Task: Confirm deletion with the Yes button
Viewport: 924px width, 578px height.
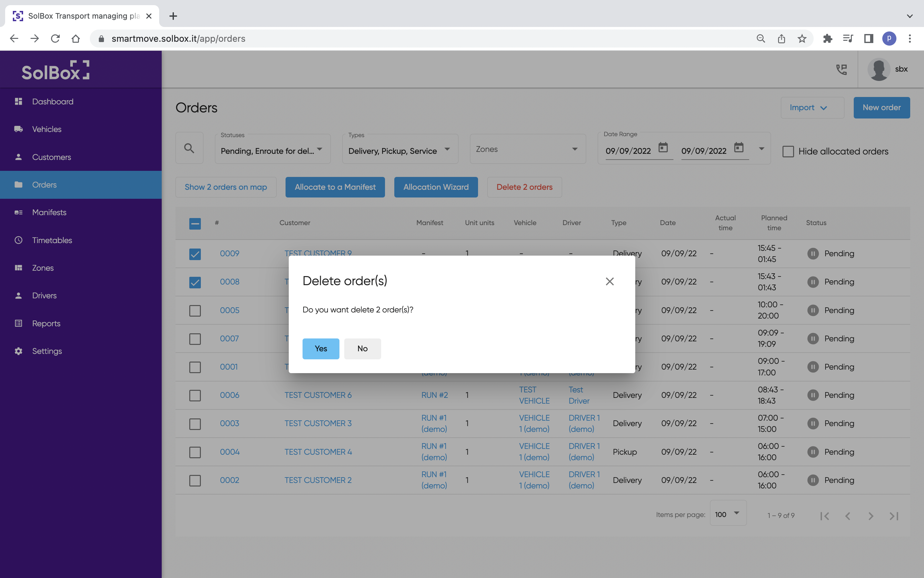Action: [x=321, y=348]
